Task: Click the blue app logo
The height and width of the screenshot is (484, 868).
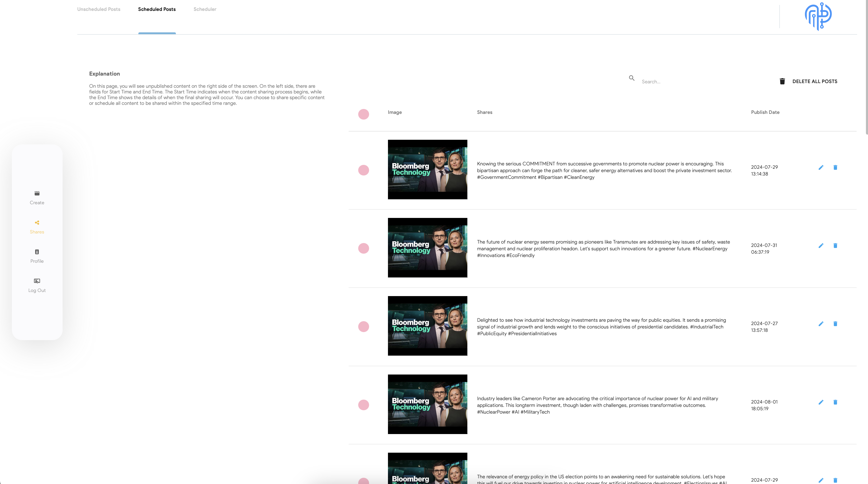Action: [x=818, y=16]
